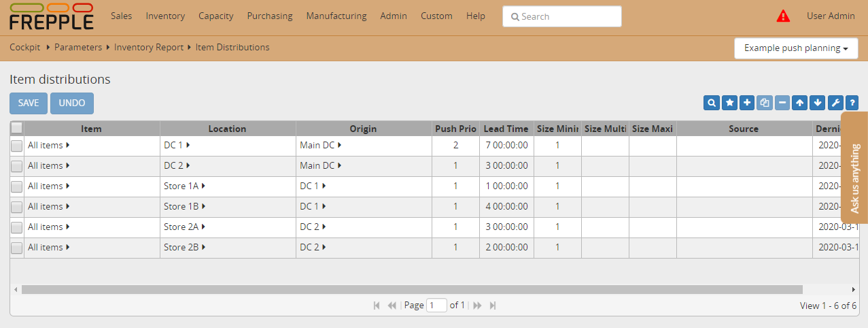The width and height of the screenshot is (868, 328).
Task: Open help via the question mark icon
Action: [x=852, y=103]
